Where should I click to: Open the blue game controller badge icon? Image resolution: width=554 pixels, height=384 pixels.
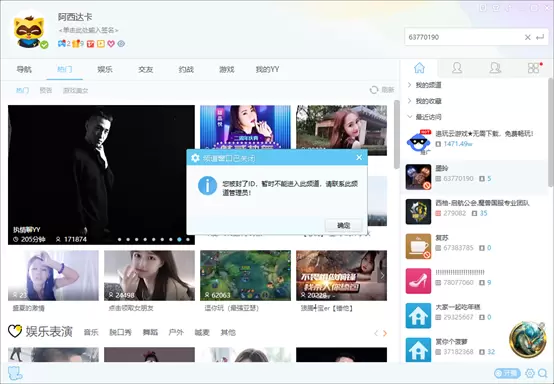click(x=61, y=44)
